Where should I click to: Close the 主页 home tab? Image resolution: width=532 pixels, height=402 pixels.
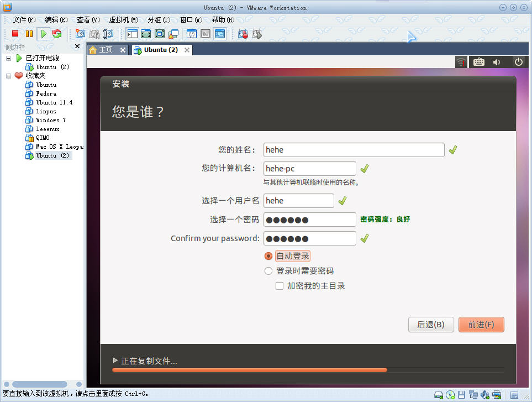(x=123, y=50)
